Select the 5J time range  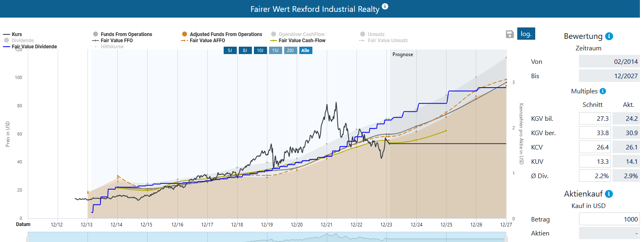point(230,50)
